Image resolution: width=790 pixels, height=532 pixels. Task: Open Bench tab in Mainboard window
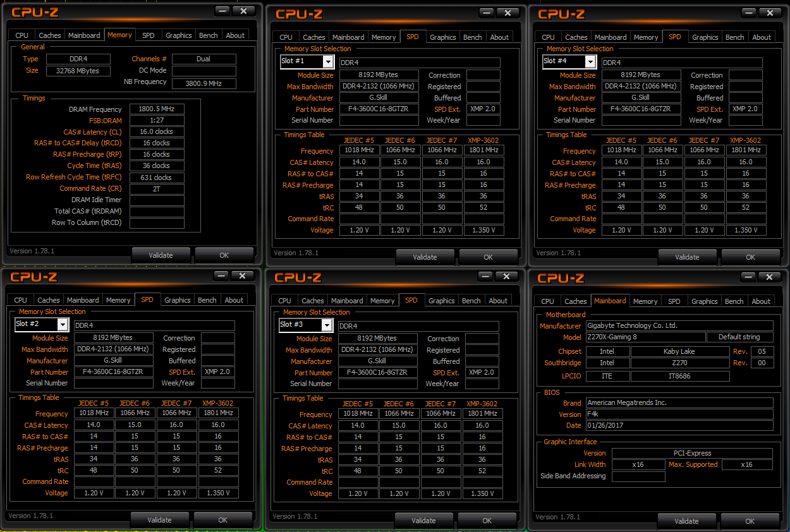click(734, 301)
